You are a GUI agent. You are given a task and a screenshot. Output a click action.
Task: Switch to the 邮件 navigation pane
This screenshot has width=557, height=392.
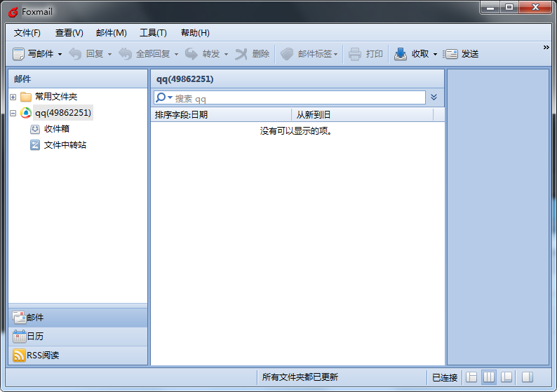tap(78, 318)
